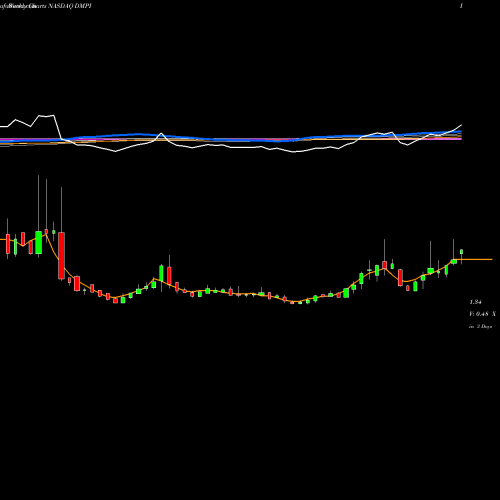Click the 1.34 price label
The height and width of the screenshot is (500, 500).
(475, 302)
